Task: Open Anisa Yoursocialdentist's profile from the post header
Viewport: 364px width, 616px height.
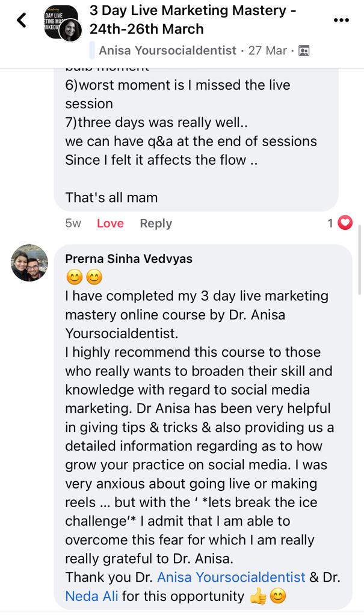Action: (x=167, y=51)
